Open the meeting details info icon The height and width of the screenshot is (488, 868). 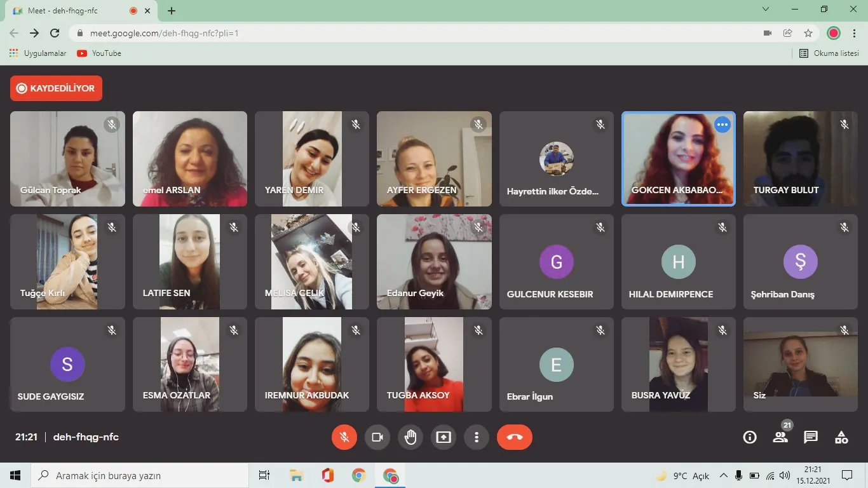point(750,437)
